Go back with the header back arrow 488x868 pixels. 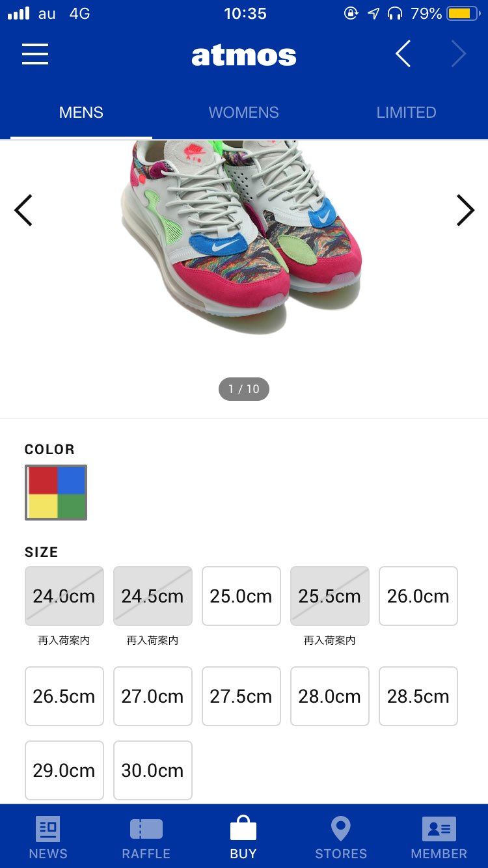pos(403,55)
